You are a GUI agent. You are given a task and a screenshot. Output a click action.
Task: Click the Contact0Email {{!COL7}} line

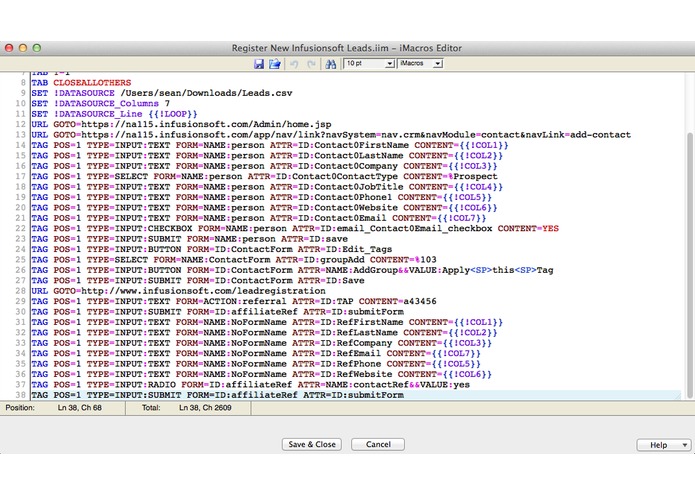(258, 218)
